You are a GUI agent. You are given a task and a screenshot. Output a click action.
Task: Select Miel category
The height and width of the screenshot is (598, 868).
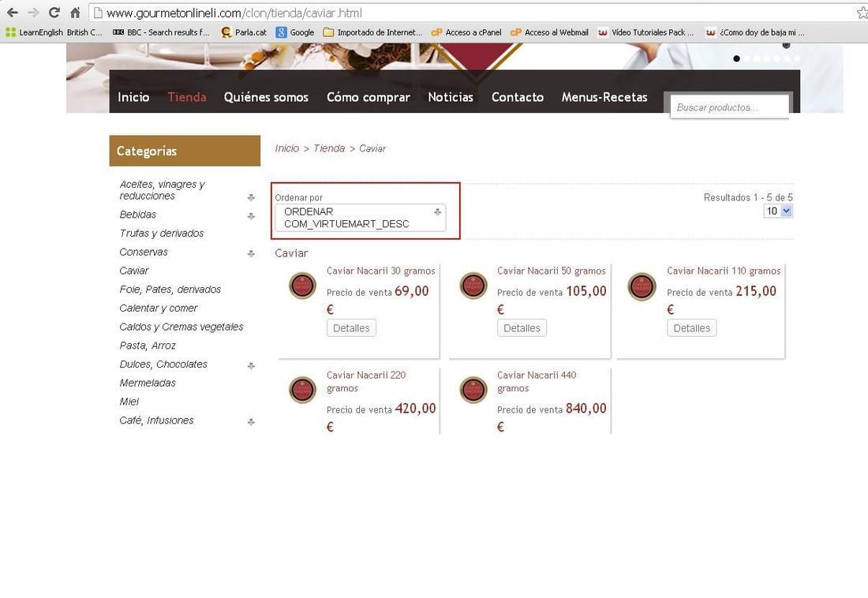(129, 402)
